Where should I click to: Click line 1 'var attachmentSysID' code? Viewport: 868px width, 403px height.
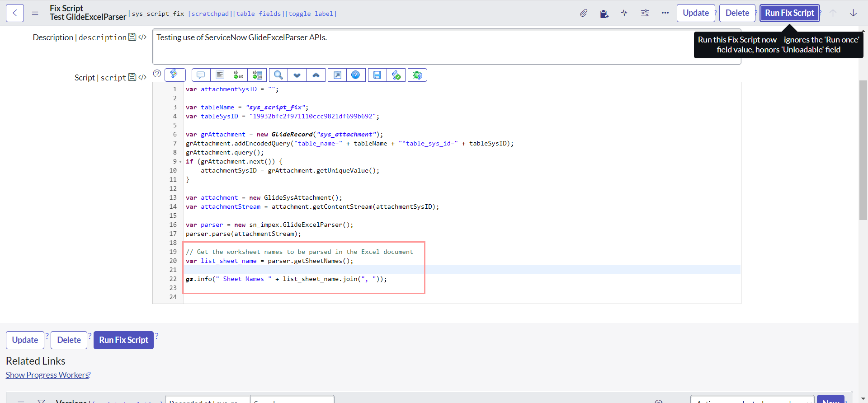click(232, 89)
